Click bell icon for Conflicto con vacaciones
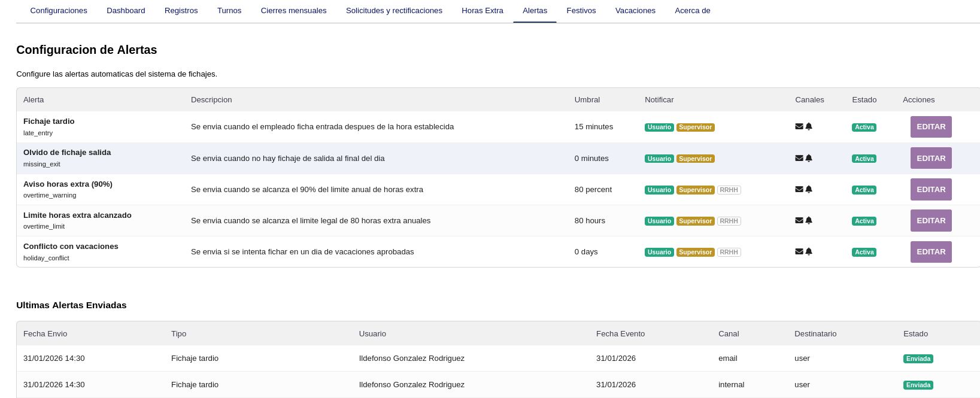 809,252
